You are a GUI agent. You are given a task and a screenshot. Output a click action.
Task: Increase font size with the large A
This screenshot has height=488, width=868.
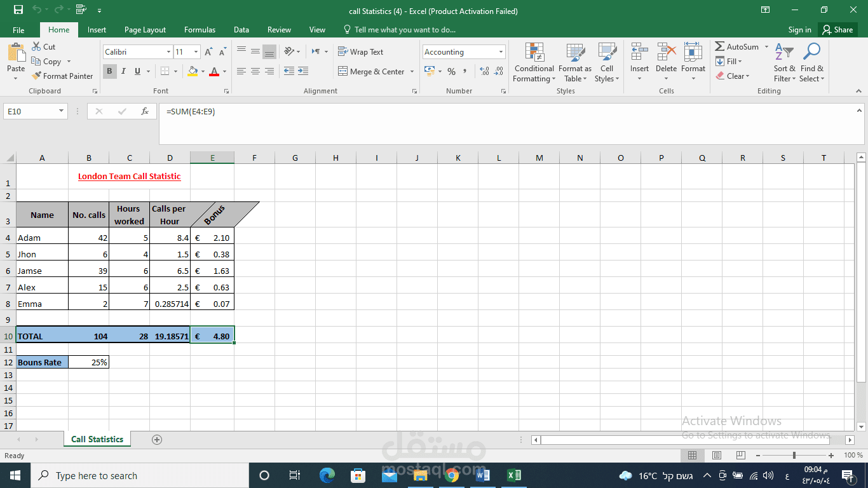point(208,52)
